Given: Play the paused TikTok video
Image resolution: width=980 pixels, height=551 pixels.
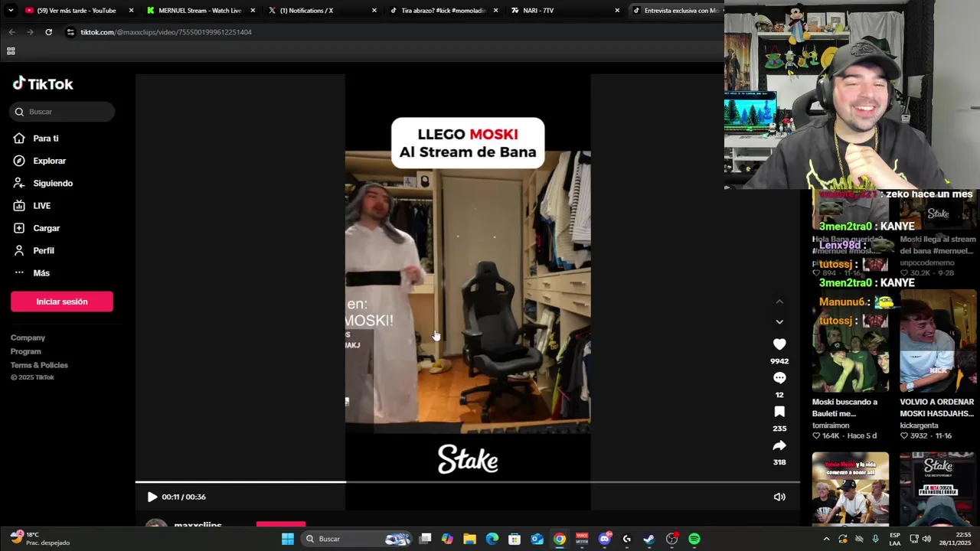Looking at the screenshot, I should pyautogui.click(x=152, y=497).
